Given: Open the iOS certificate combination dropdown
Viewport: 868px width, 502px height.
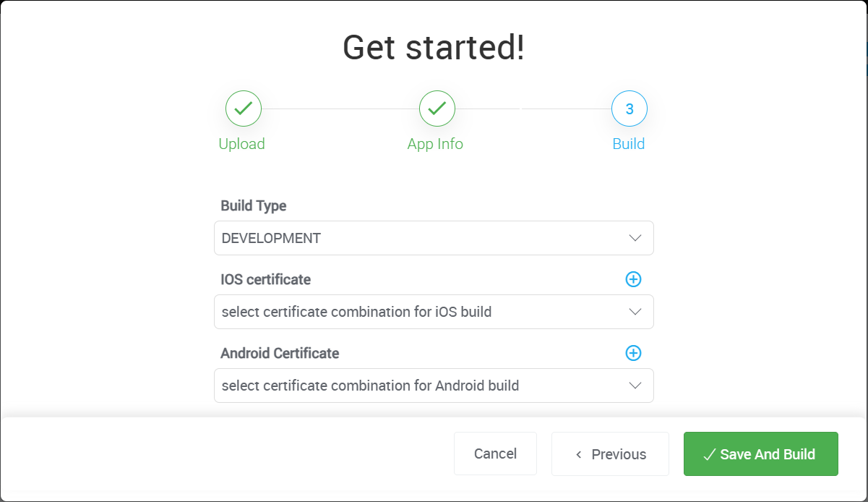Looking at the screenshot, I should click(x=434, y=311).
